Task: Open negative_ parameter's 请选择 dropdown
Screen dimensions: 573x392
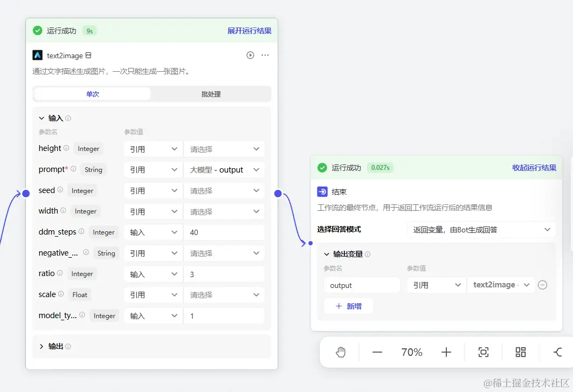Action: 224,253
